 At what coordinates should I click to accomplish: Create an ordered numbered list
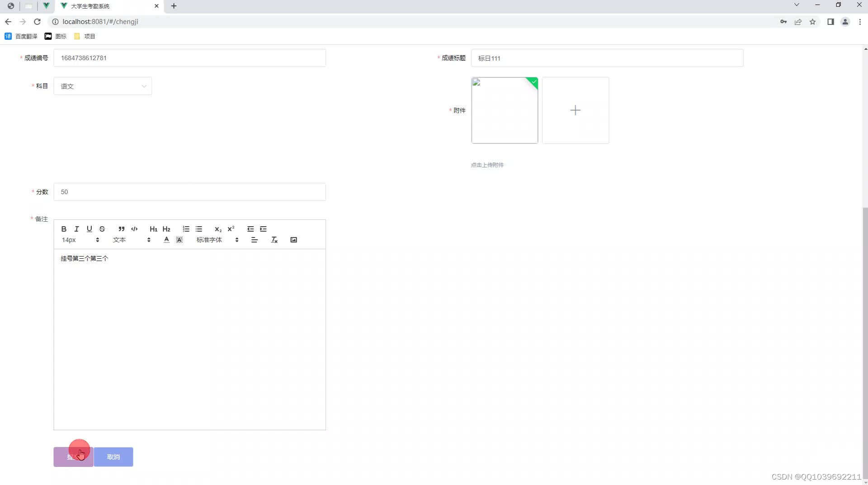point(186,229)
